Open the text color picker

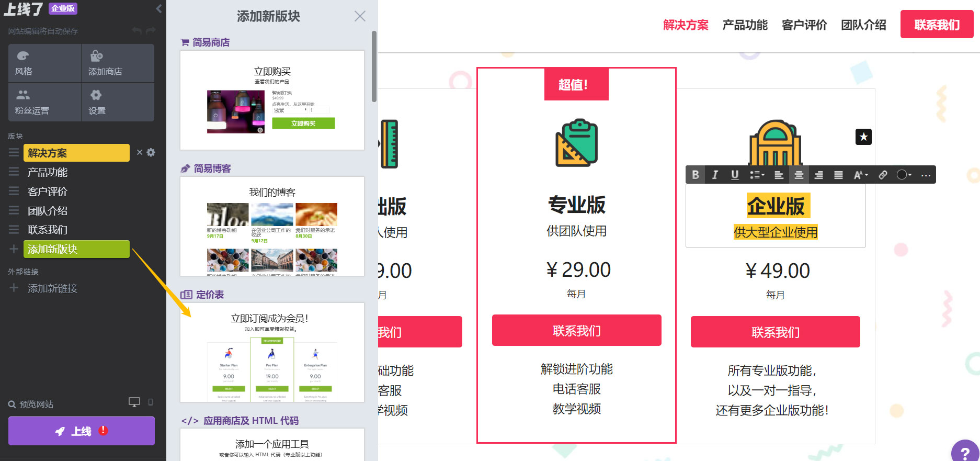(904, 175)
